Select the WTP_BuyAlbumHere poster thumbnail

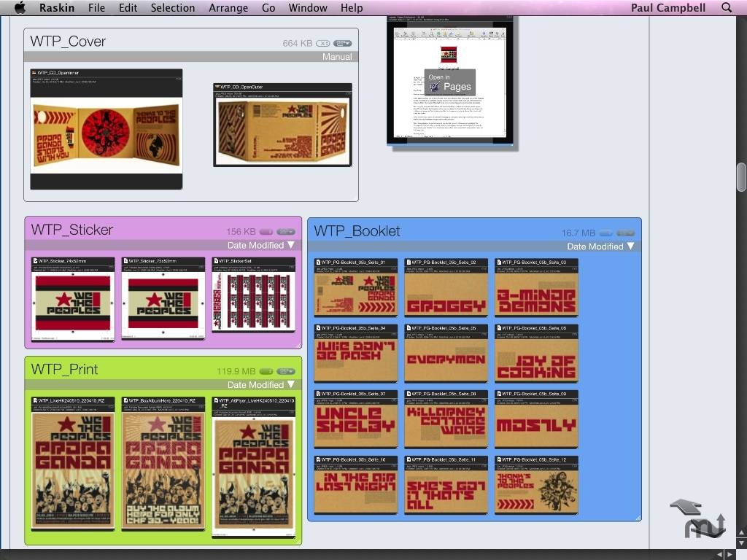tap(163, 463)
